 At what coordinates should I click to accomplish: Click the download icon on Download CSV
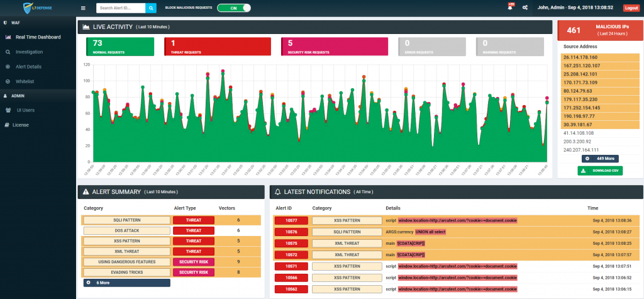tap(584, 171)
